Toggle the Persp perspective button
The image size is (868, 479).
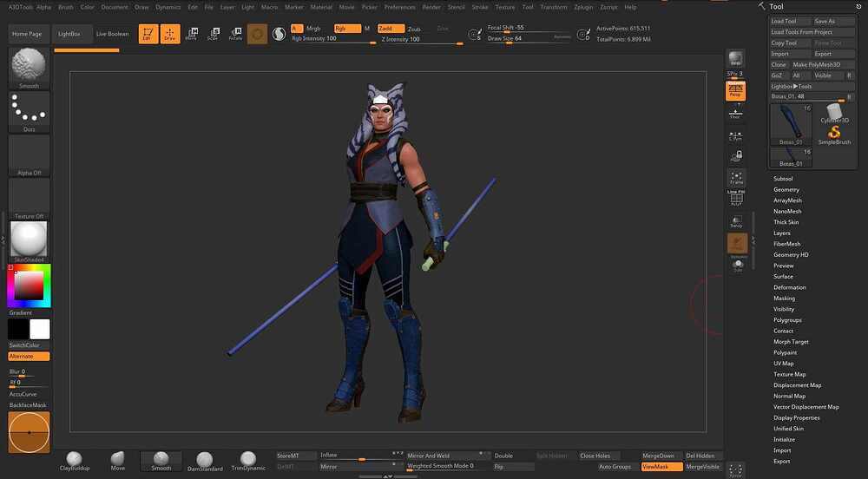point(736,91)
